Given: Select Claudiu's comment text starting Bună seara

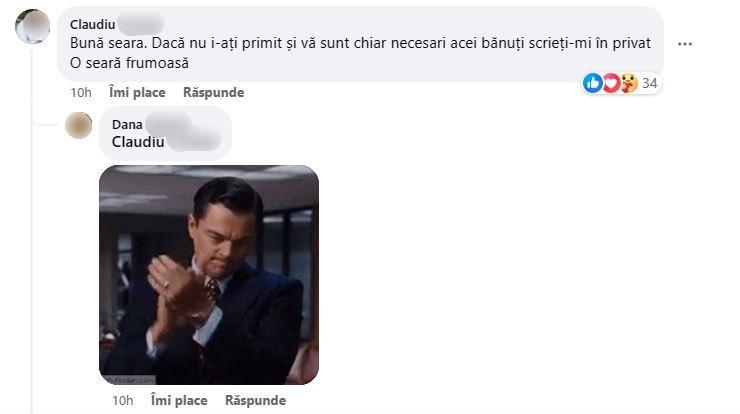Looking at the screenshot, I should coord(360,53).
